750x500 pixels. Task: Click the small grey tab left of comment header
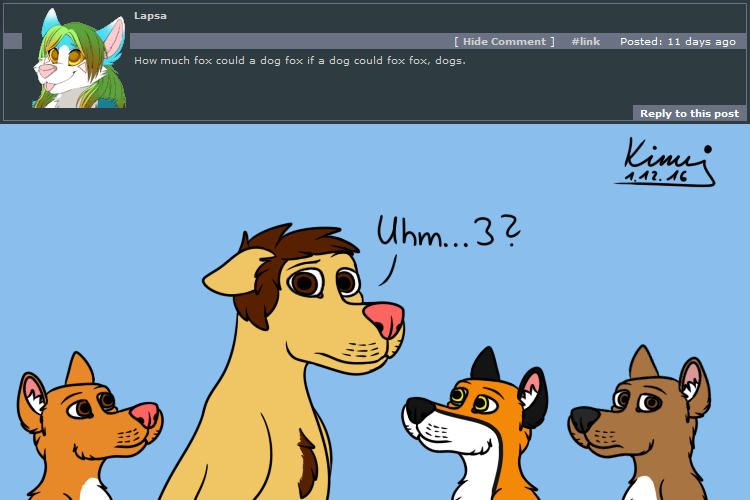[x=13, y=41]
